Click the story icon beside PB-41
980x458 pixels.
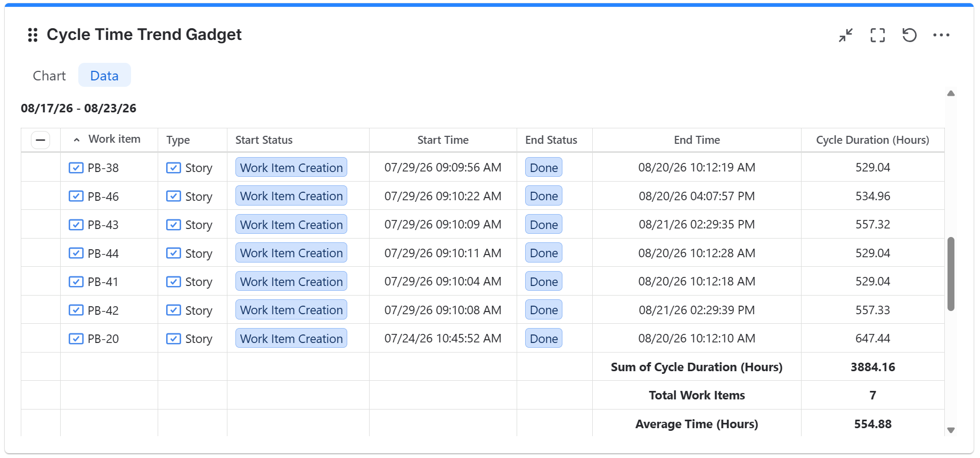coord(76,282)
